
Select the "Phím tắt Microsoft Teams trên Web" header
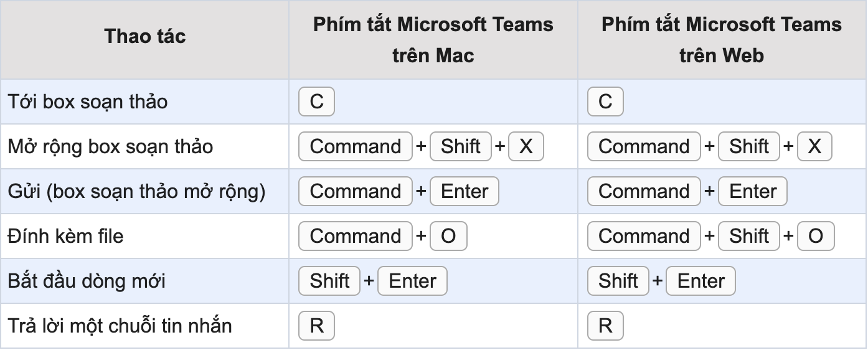(x=722, y=40)
